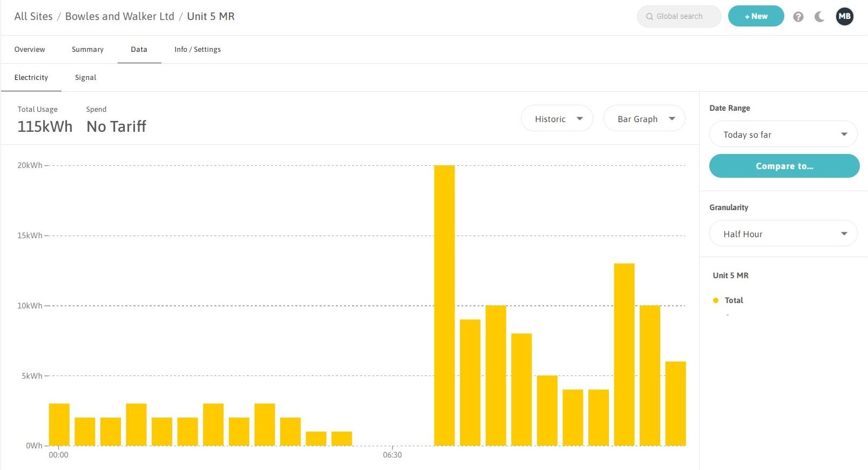The width and height of the screenshot is (868, 470).
Task: Switch to the Signal sub-tab
Action: 86,77
